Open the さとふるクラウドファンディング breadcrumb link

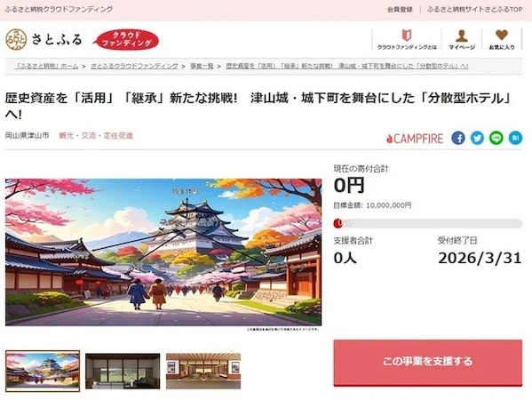134,66
